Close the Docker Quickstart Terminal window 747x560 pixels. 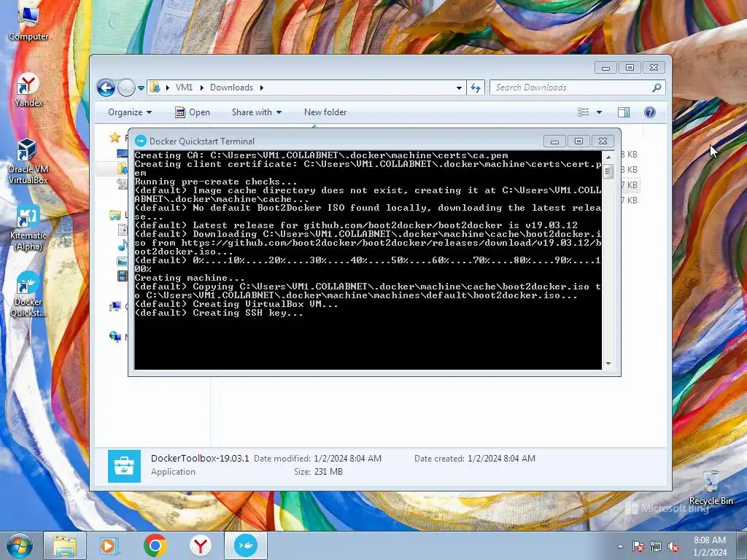pyautogui.click(x=603, y=141)
